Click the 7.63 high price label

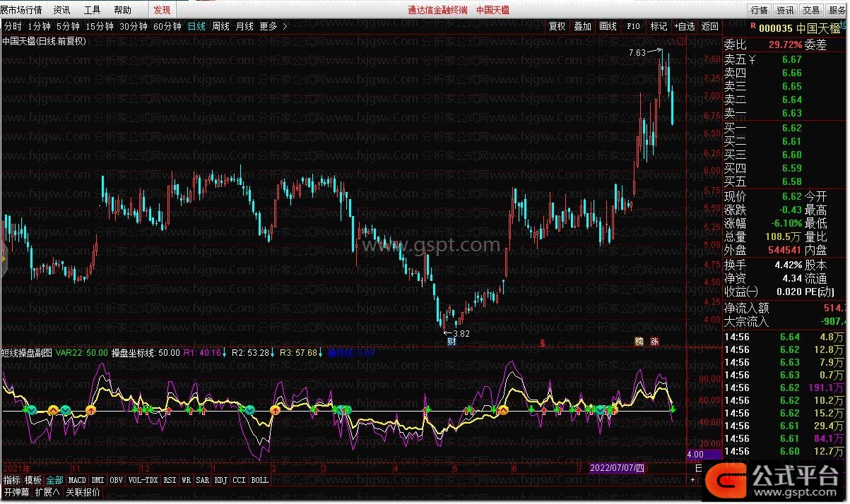click(637, 53)
